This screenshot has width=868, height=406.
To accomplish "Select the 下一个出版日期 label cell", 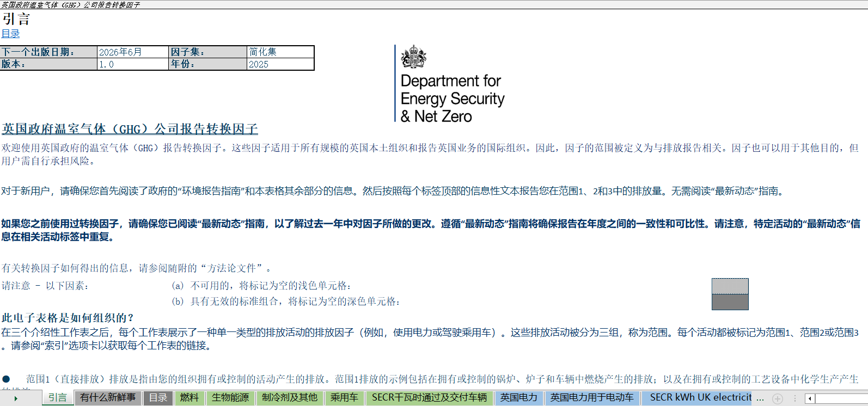I will (x=49, y=52).
